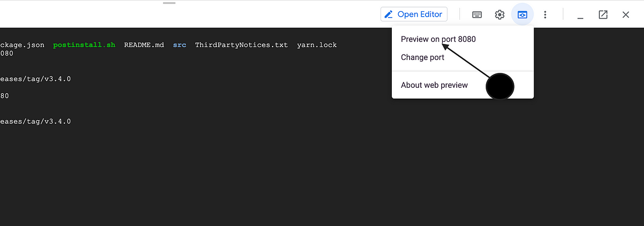Open the three-dot More menu
Image resolution: width=644 pixels, height=226 pixels.
[545, 14]
